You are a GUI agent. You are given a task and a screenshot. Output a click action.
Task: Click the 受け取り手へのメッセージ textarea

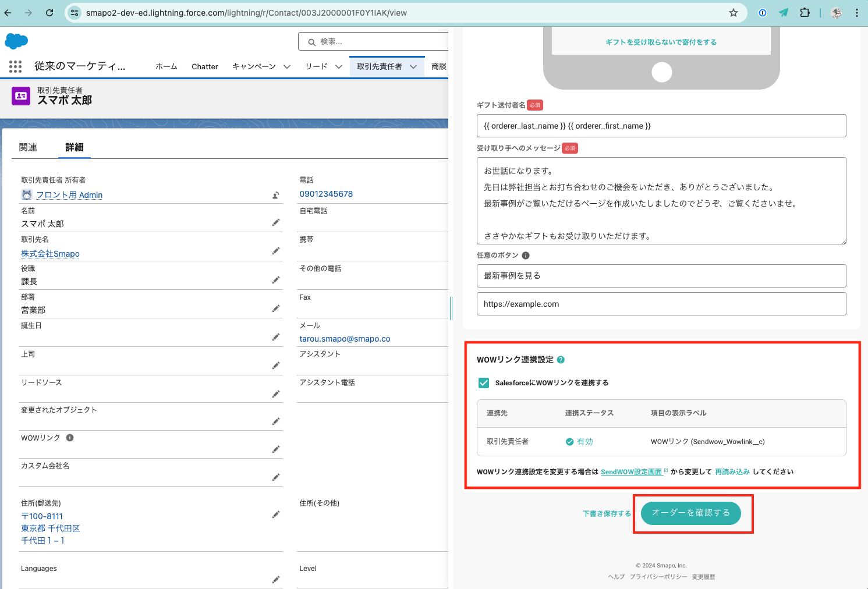pyautogui.click(x=661, y=201)
